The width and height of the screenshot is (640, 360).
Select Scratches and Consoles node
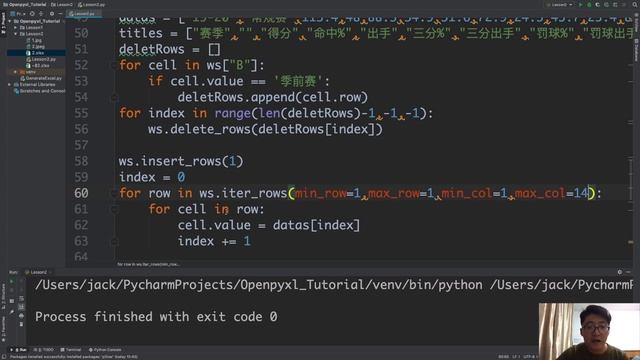(40, 91)
